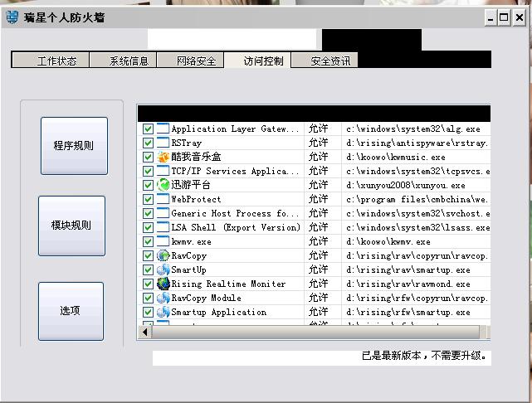Minimize the firewall window
The image size is (532, 403).
coord(491,17)
